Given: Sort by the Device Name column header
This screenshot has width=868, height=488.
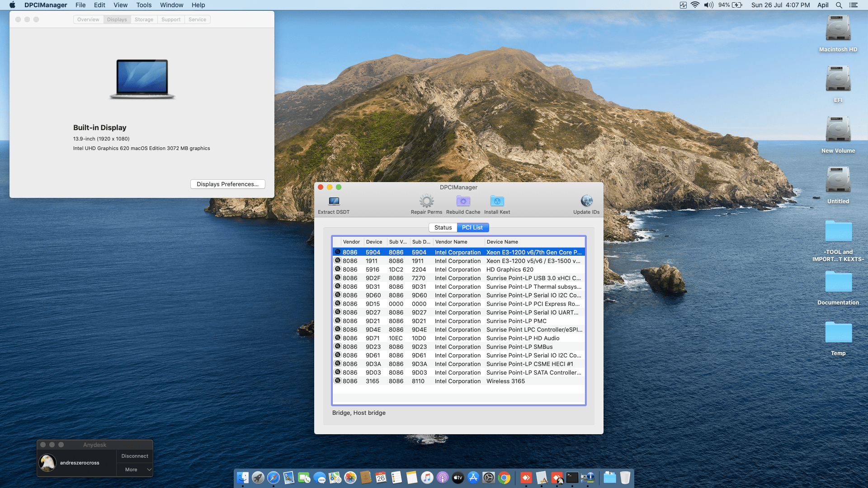Looking at the screenshot, I should tap(535, 242).
